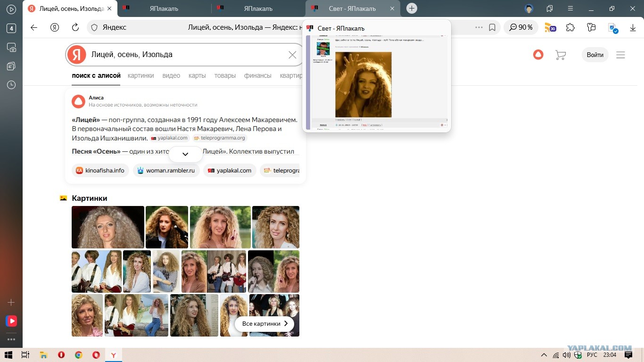Click the play circle icon in browser sidebar
This screenshot has height=362, width=644.
click(x=11, y=9)
